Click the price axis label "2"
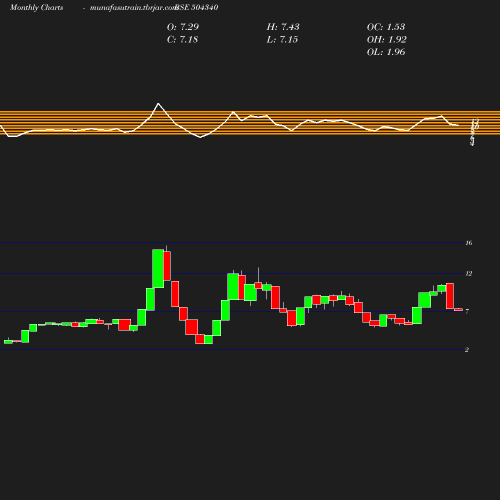 pyautogui.click(x=467, y=350)
